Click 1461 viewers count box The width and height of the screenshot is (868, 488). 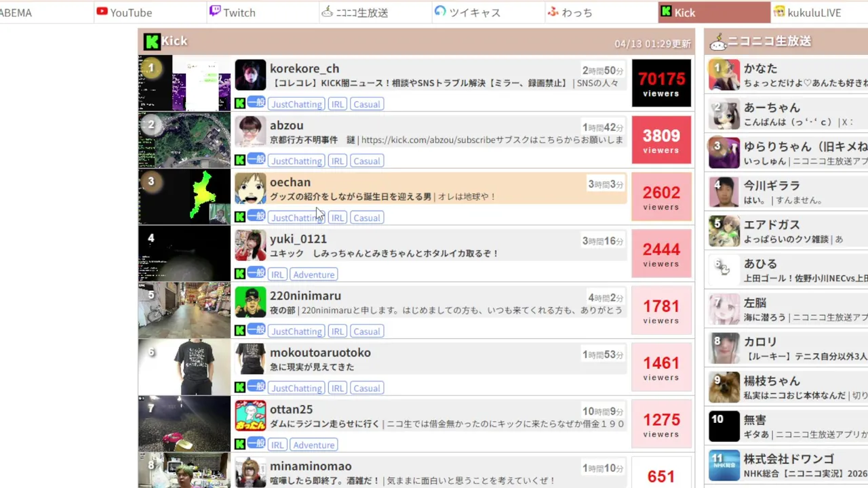pyautogui.click(x=661, y=367)
